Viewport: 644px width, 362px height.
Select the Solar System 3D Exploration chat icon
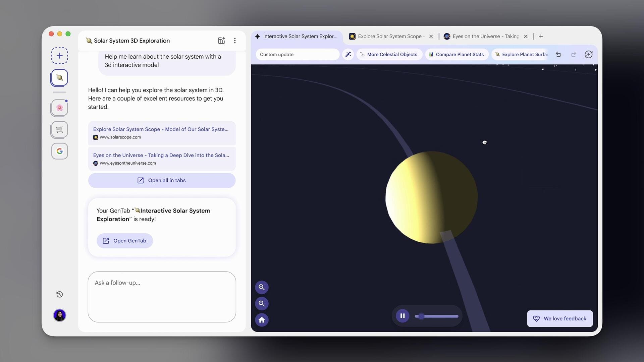[x=59, y=77]
